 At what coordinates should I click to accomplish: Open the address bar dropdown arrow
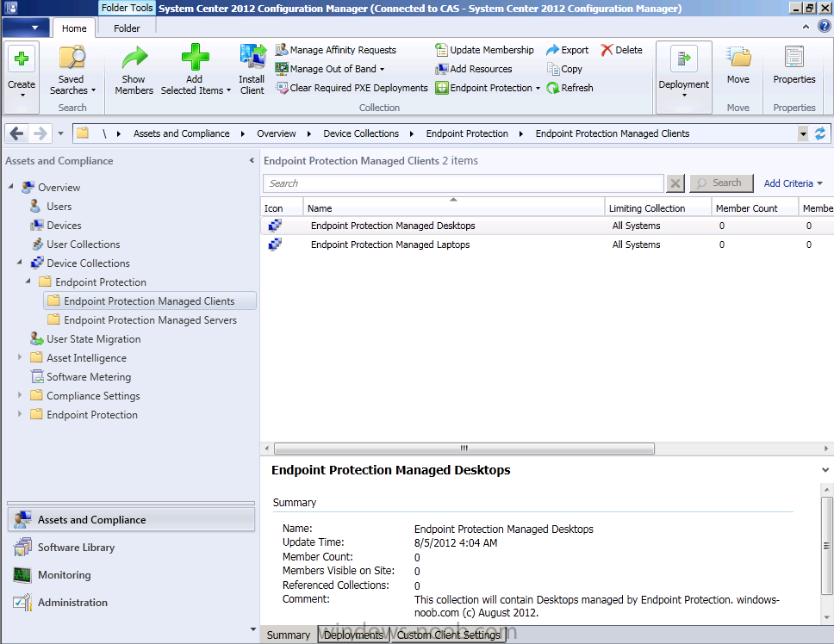click(x=803, y=134)
